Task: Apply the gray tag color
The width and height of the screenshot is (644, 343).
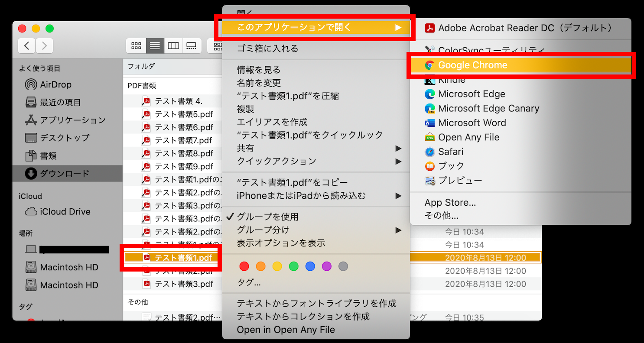Action: [x=343, y=266]
